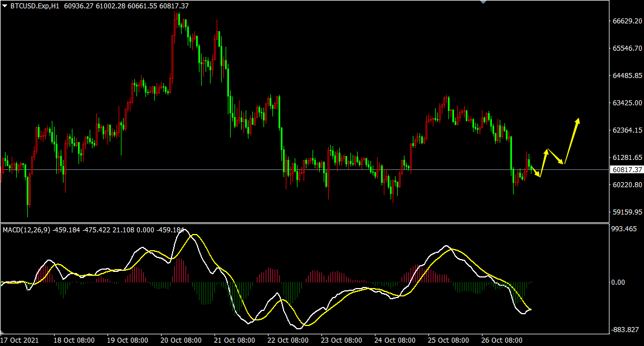Viewport: 644px width, 346px height.
Task: Click the 20 Oct 08:00 time label
Action: pyautogui.click(x=180, y=340)
